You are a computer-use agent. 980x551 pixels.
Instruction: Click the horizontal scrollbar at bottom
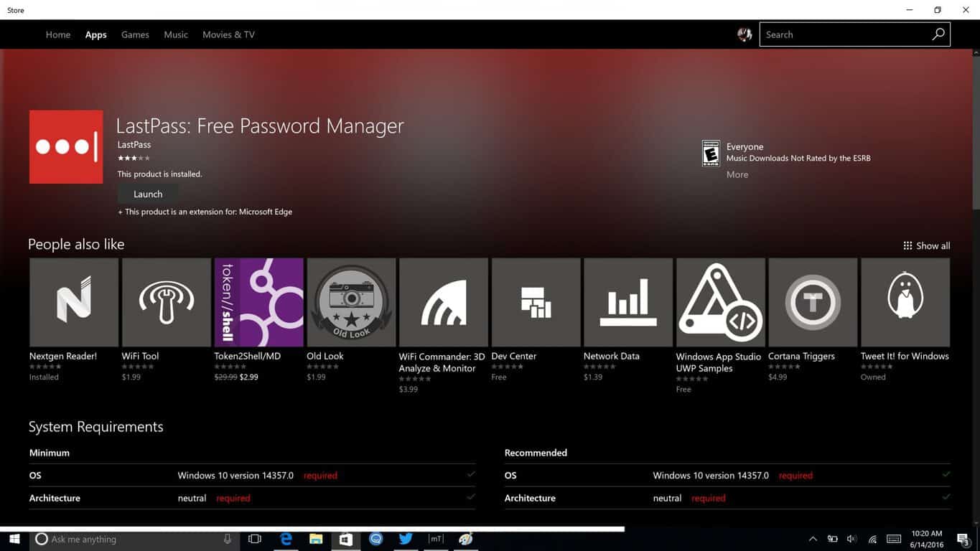[312, 529]
